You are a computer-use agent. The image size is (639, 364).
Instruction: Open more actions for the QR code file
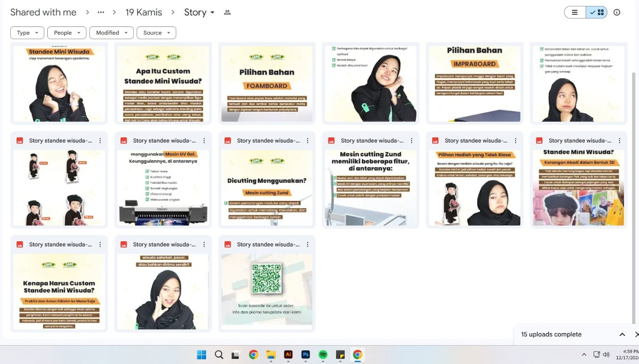pyautogui.click(x=308, y=245)
